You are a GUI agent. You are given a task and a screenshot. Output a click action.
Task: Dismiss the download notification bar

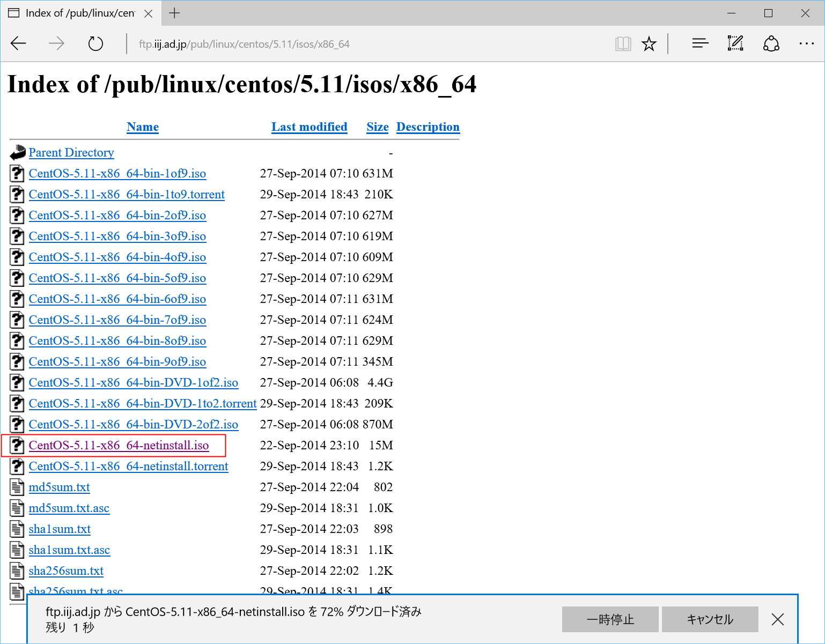[778, 619]
